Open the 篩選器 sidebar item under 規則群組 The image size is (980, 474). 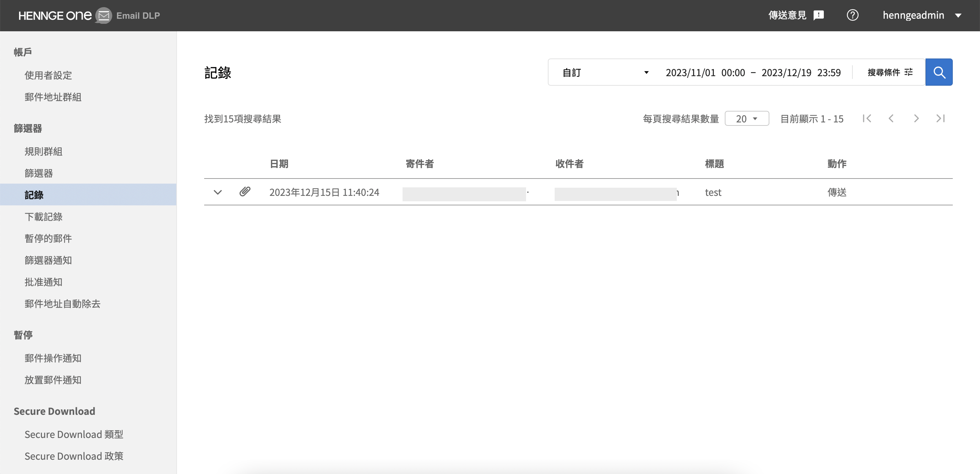coord(39,173)
